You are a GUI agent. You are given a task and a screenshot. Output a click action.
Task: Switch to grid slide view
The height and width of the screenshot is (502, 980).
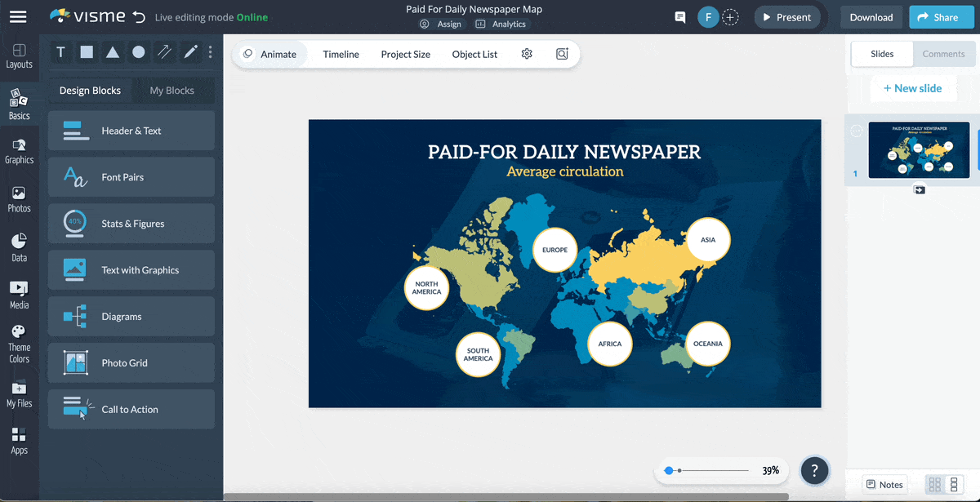point(935,485)
